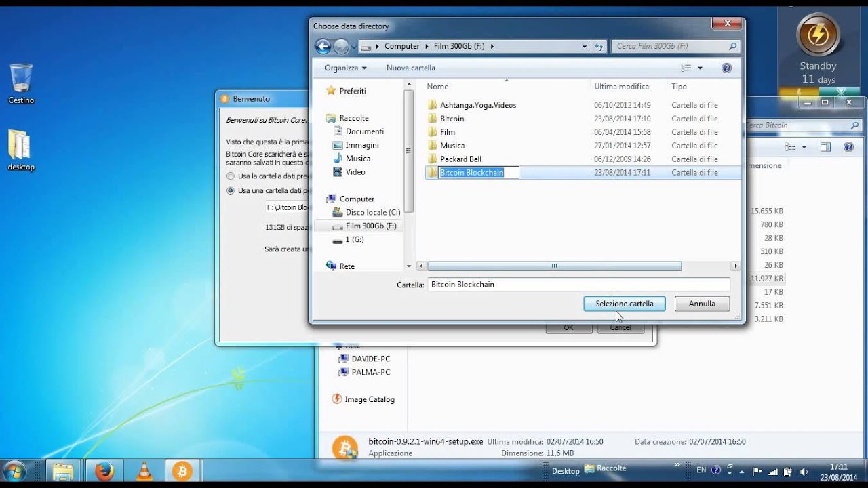The height and width of the screenshot is (488, 868).
Task: Open the Windows Start menu
Action: point(14,471)
